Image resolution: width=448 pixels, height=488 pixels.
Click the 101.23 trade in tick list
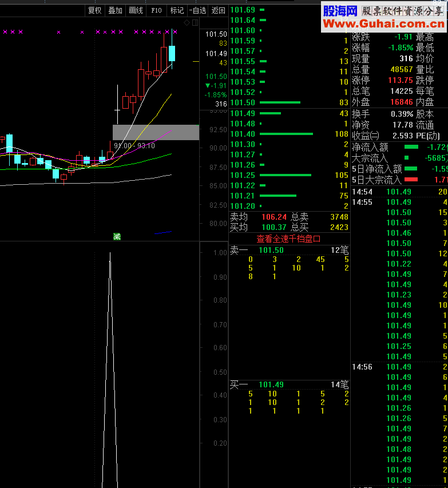[399, 295]
